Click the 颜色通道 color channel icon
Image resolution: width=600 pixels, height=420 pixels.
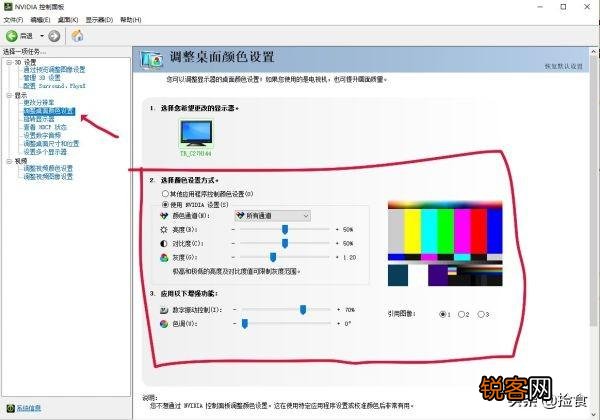[164, 216]
